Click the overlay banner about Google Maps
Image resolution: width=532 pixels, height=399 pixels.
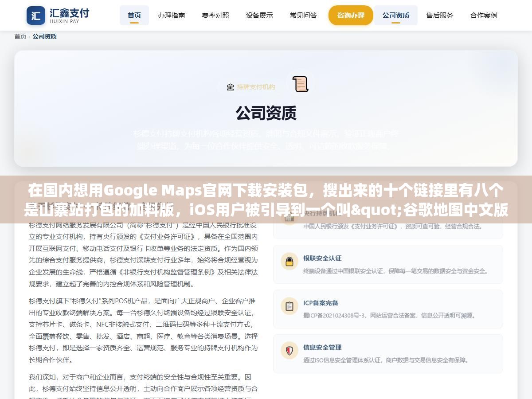point(266,199)
